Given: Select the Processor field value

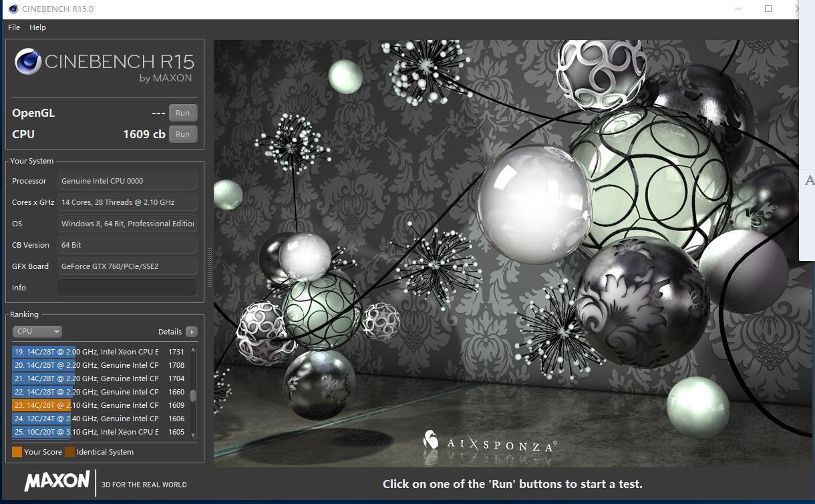Looking at the screenshot, I should coord(128,181).
